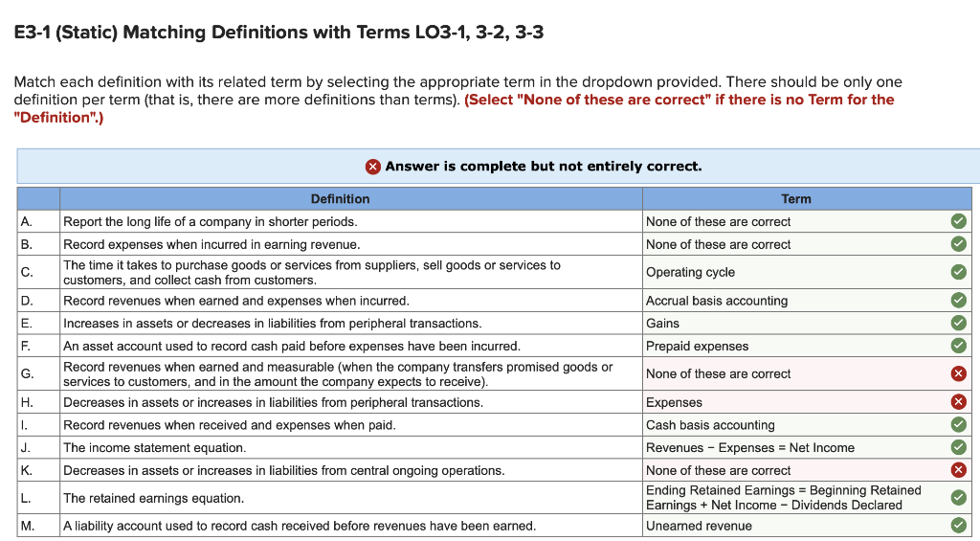
Task: Click definition 'Decreases in assets... from peripheral transactions'
Action: click(273, 402)
